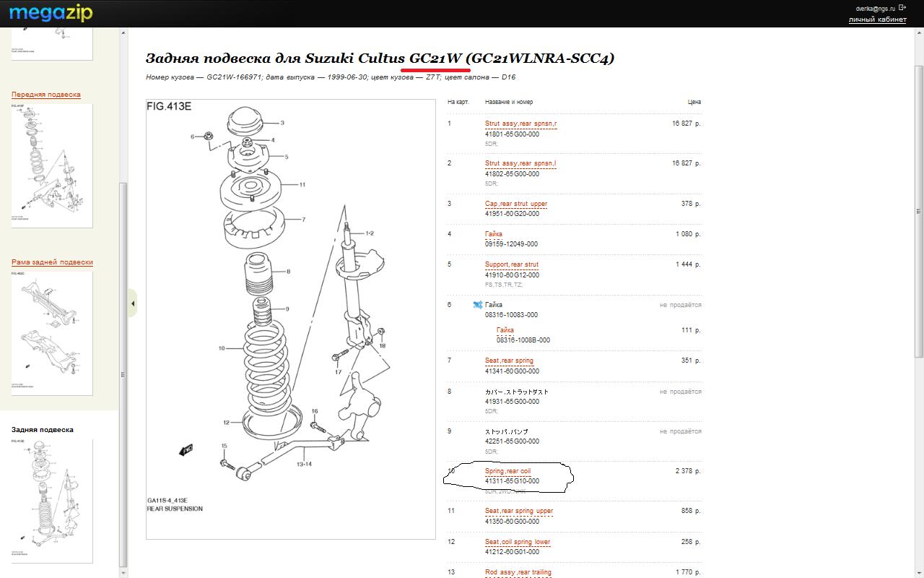The width and height of the screenshot is (924, 578).
Task: Select the Strut assy,rear spnsn,r part link
Action: tap(520, 124)
